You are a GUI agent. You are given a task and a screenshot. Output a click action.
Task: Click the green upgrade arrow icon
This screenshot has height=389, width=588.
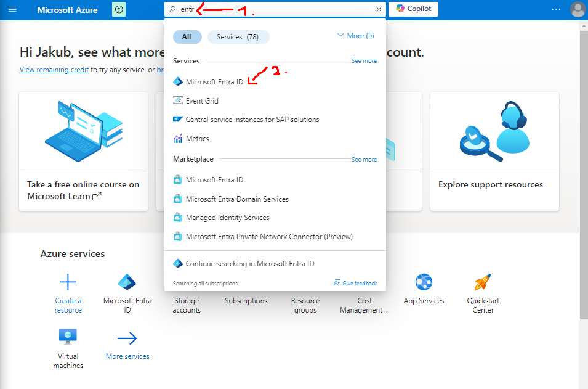[x=119, y=9]
